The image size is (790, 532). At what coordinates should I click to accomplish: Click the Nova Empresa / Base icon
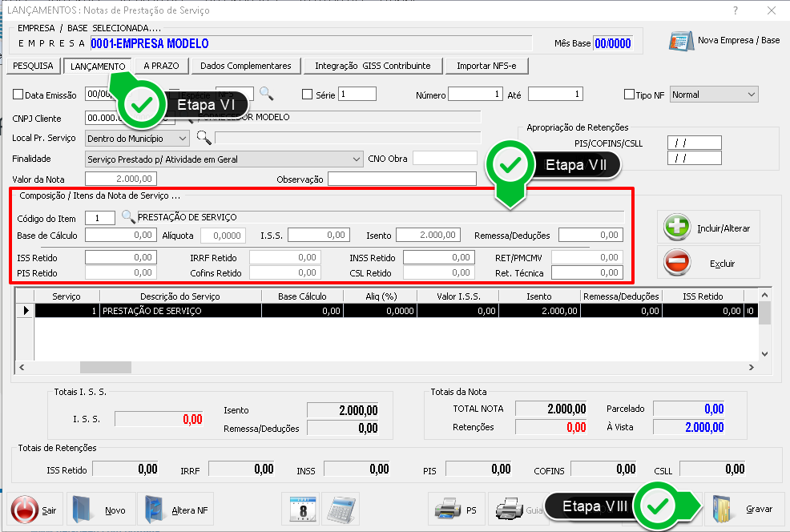click(x=680, y=41)
